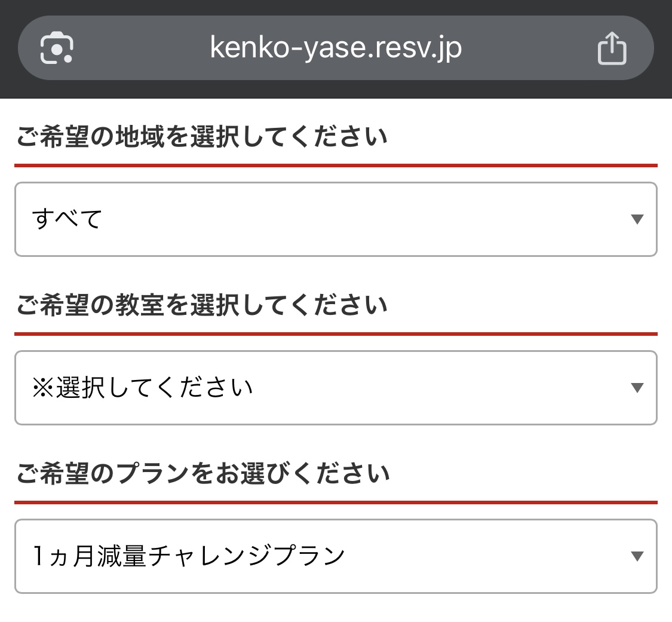Screen dimensions: 672x622
Task: Click the arrow on the すべて dropdown
Action: click(x=638, y=219)
